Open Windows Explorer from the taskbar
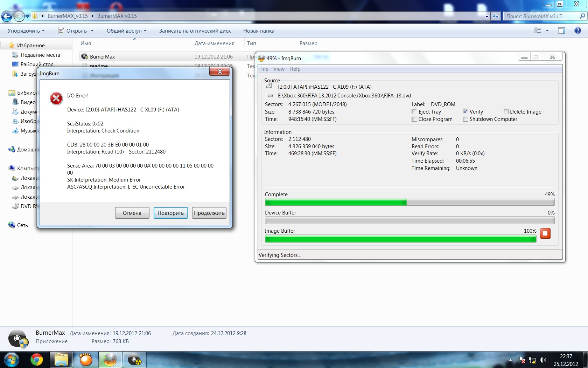This screenshot has width=588, height=368. pyautogui.click(x=61, y=360)
